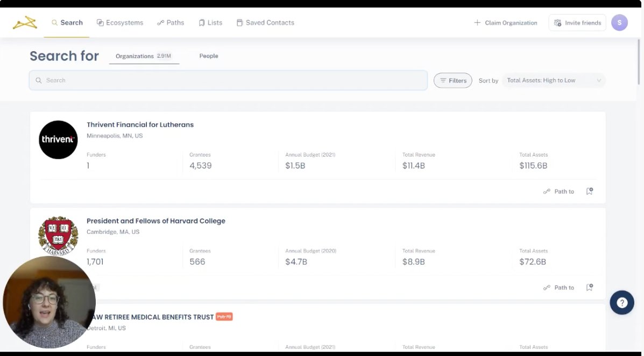
Task: Open Thrivent Financial for Lutherans title
Action: point(140,124)
